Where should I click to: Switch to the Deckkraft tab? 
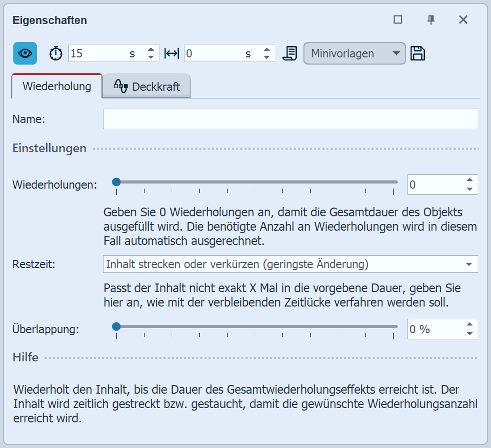(x=147, y=86)
